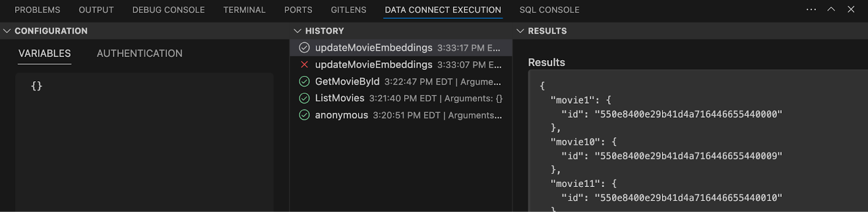
Task: Open the failed updateMovieEmbeddings 3:33:07 entry
Action: pos(401,65)
